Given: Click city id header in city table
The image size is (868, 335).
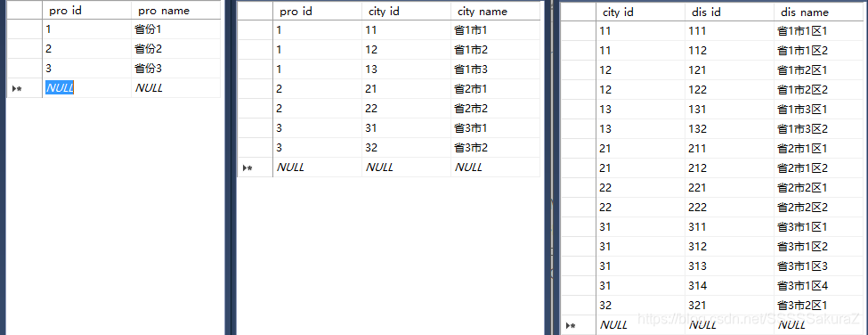Looking at the screenshot, I should [406, 11].
